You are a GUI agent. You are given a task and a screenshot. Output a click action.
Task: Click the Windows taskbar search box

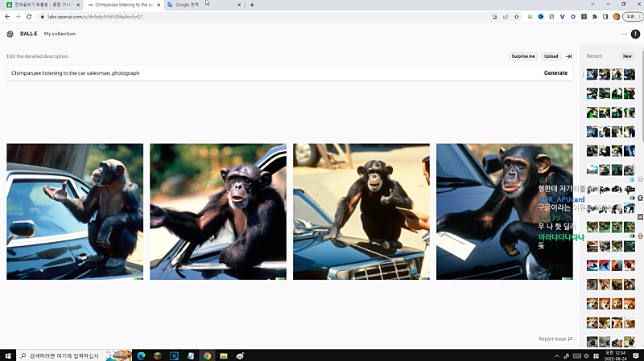(74, 355)
